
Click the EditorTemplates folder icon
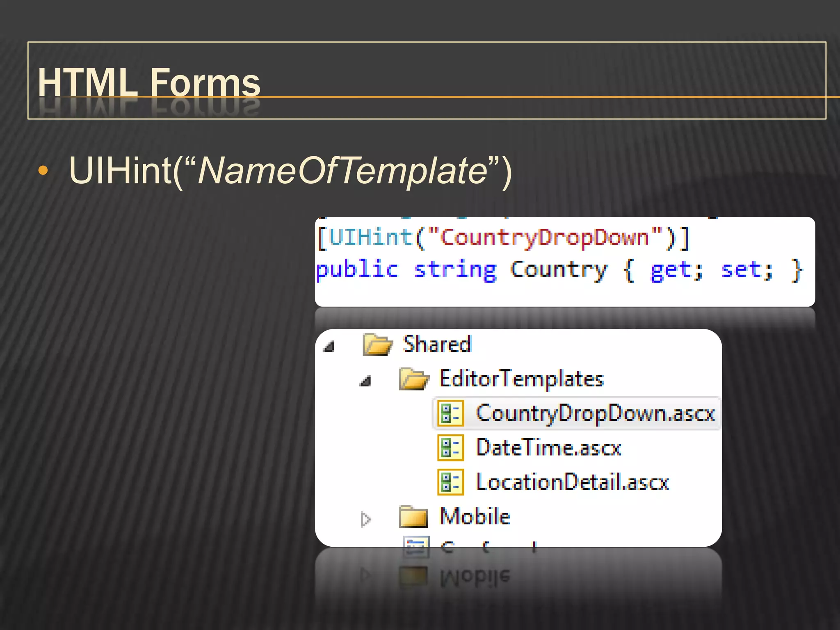click(413, 379)
